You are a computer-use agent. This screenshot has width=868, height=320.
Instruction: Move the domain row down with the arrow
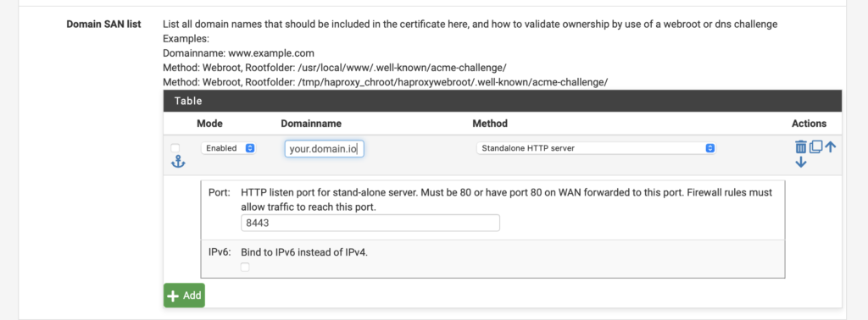pyautogui.click(x=800, y=163)
